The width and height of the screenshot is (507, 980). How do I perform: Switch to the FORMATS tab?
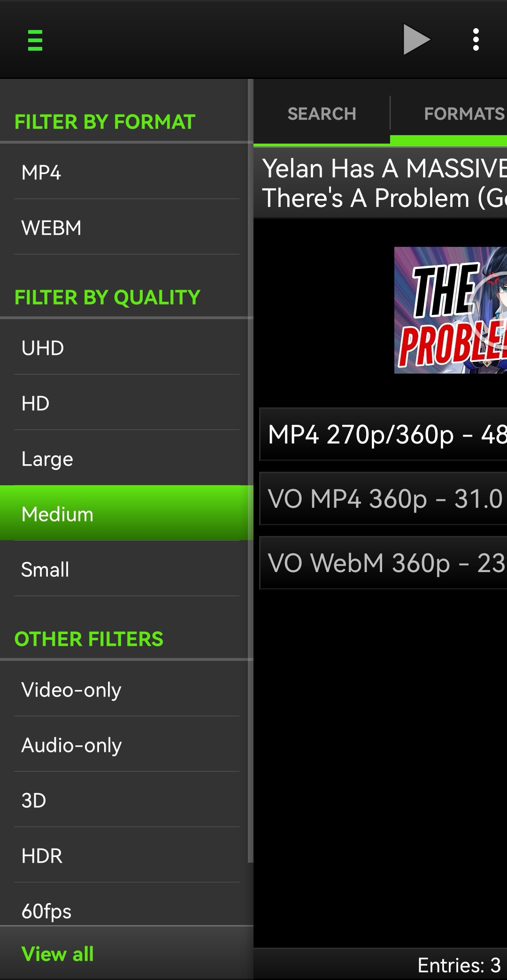[449, 114]
